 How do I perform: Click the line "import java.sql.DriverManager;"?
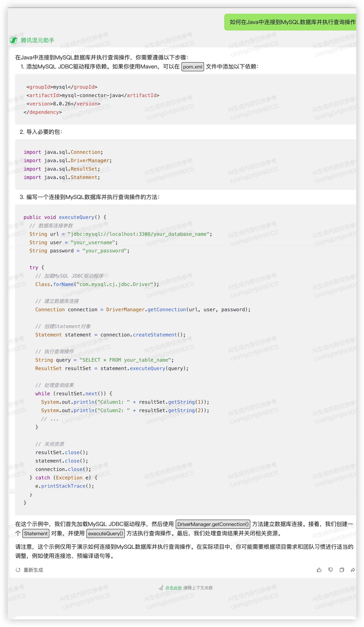pos(68,160)
